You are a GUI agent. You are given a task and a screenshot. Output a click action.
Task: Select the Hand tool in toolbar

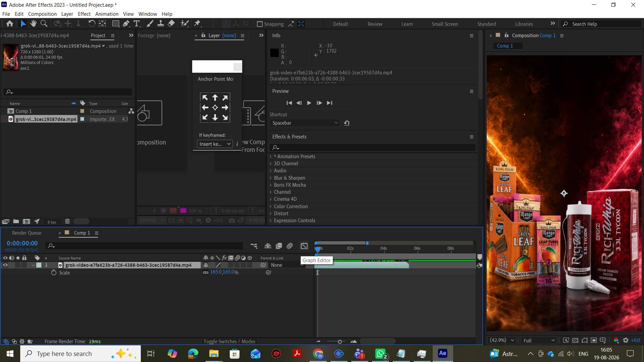[x=33, y=23]
